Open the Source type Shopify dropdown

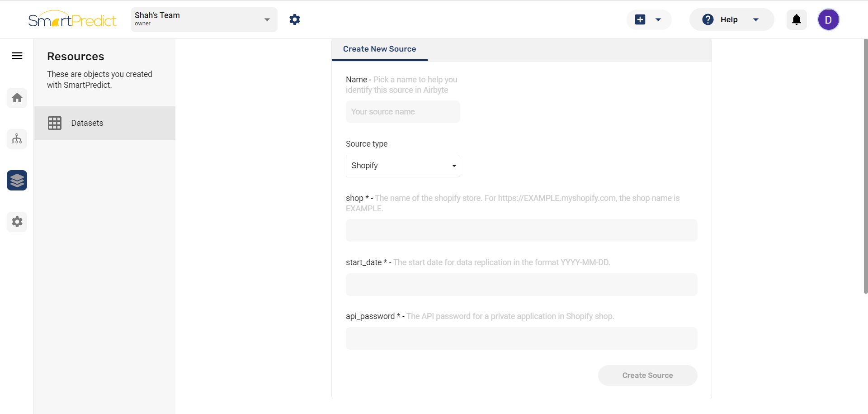tap(403, 166)
